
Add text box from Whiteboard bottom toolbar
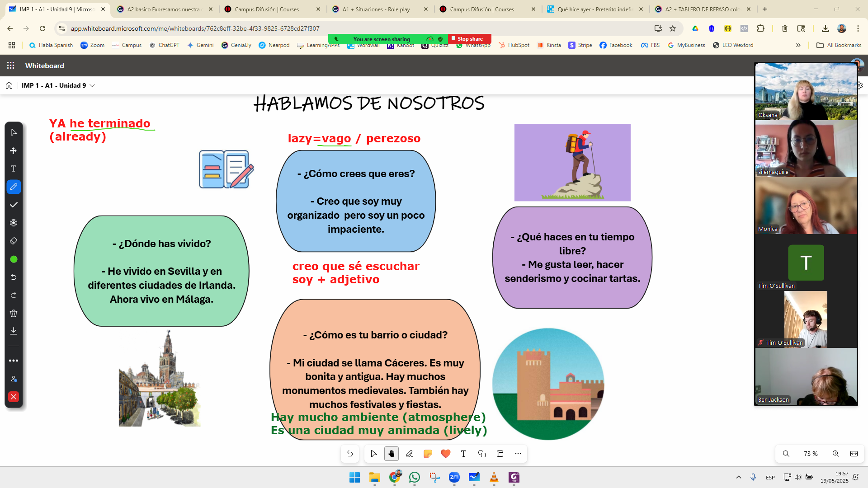pos(463,454)
